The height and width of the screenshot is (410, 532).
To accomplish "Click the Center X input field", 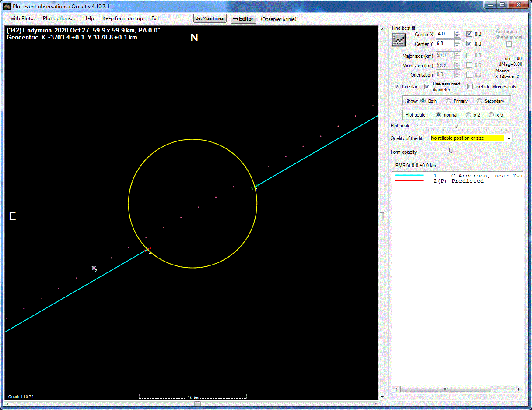I will [x=444, y=34].
